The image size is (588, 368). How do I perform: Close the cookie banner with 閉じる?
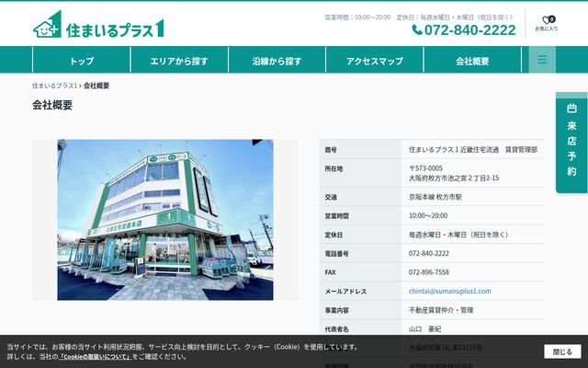562,351
